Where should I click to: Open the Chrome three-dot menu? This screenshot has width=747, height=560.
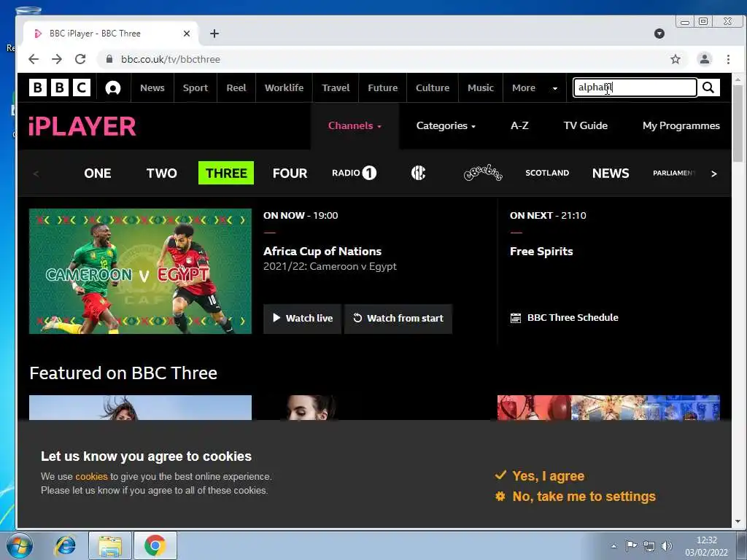[x=728, y=59]
